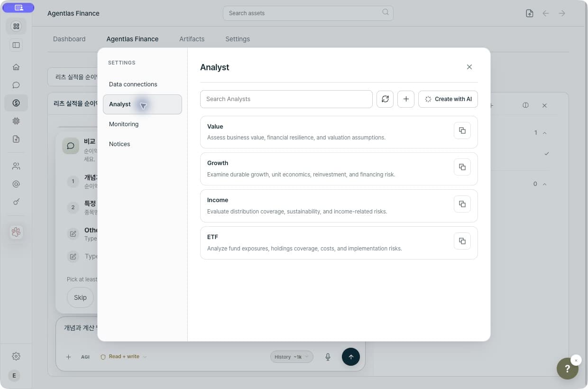Viewport: 588px width, 389px height.
Task: Select Analyst settings section
Action: pos(142,104)
